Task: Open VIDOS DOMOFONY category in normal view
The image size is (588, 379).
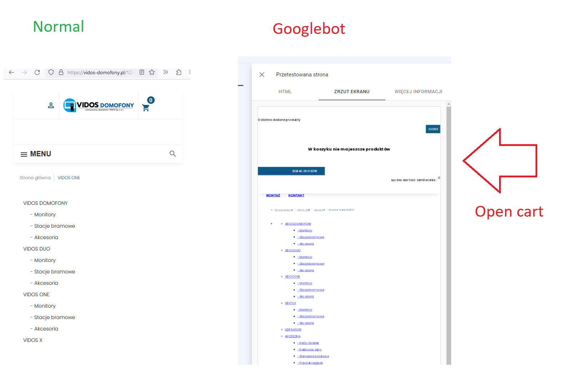Action: (45, 203)
